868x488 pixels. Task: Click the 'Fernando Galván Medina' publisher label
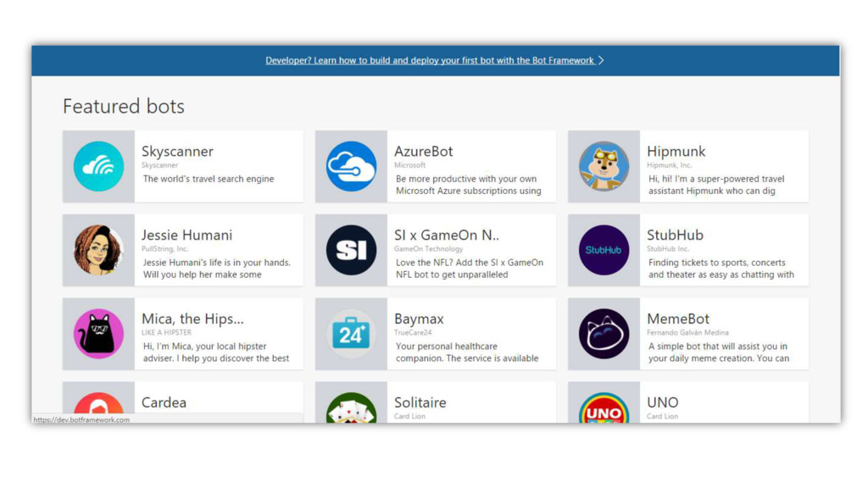pyautogui.click(x=687, y=332)
